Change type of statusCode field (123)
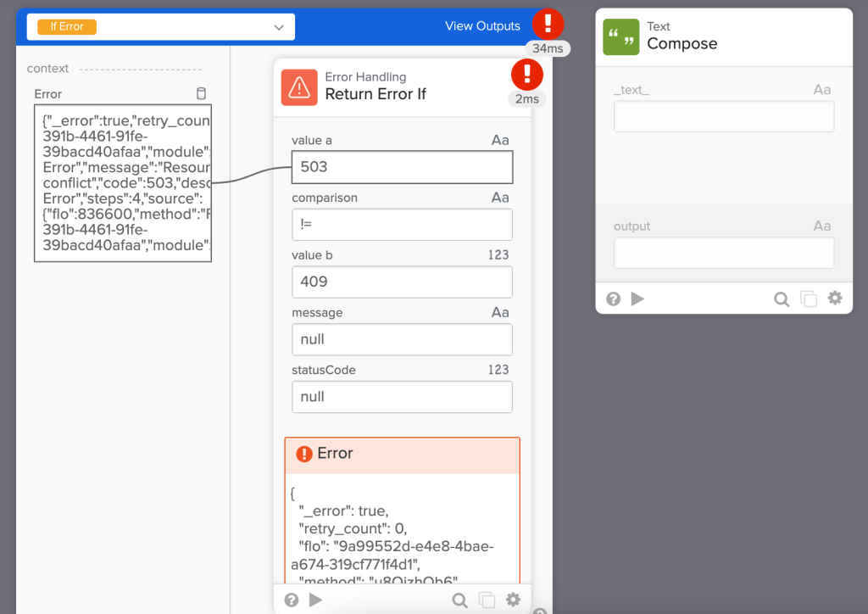Screen dimensions: 868x614 click(x=498, y=370)
